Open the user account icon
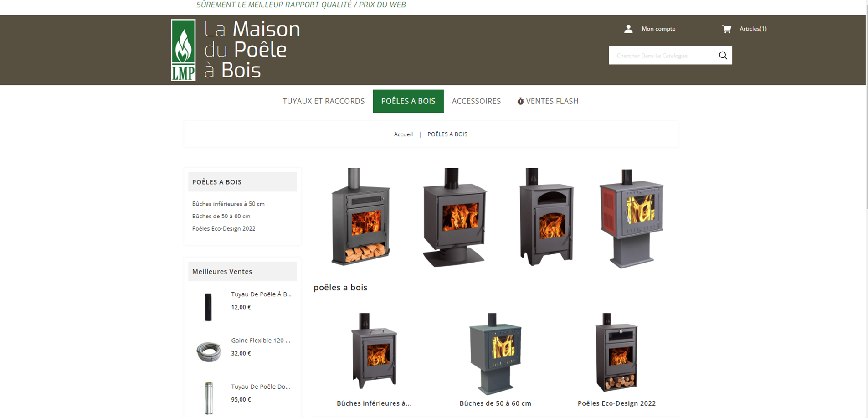Screen dimensions: 868x418 (x=628, y=29)
